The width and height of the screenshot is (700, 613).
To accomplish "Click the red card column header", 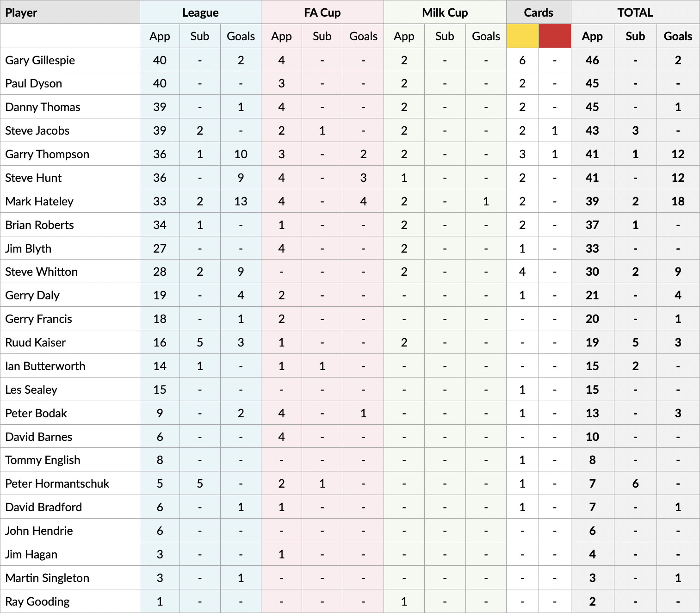I will (x=555, y=36).
